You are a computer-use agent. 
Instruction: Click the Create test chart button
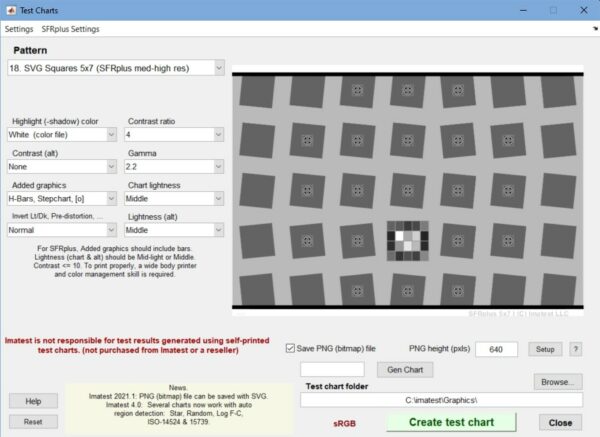(450, 422)
